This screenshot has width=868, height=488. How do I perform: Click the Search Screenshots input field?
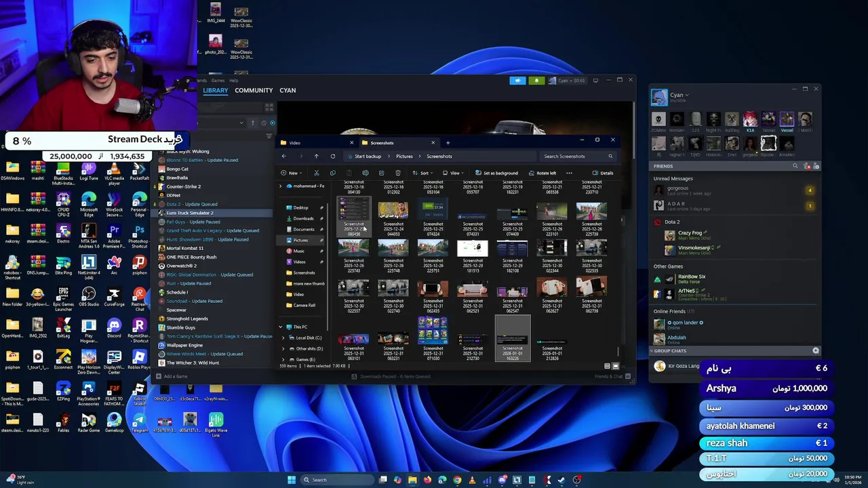[x=578, y=156]
